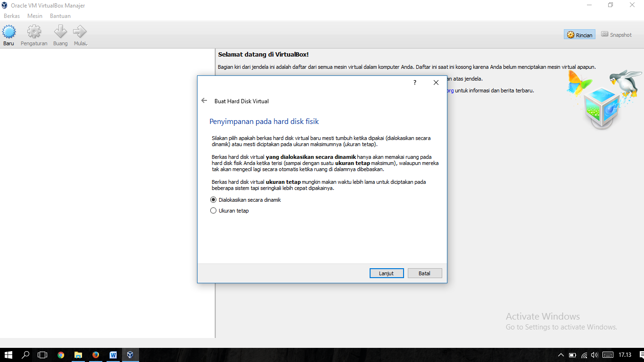Cancel the wizard with the Batal button
644x362 pixels.
[424, 273]
